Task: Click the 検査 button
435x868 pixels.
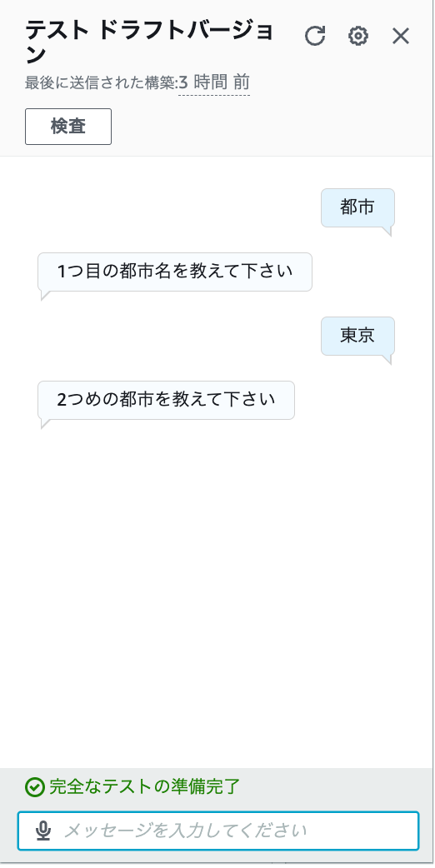Action: pyautogui.click(x=68, y=127)
